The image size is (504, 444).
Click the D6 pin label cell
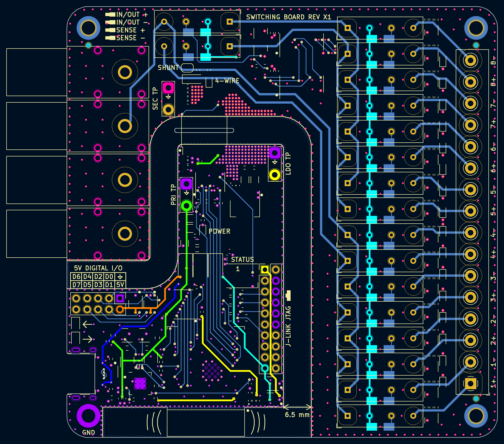76,277
